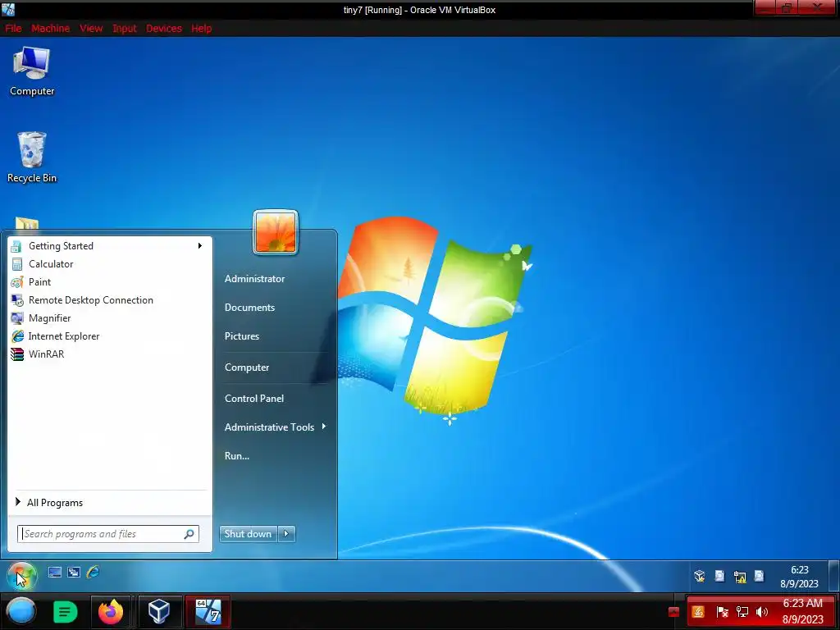The width and height of the screenshot is (840, 630).
Task: Click the host volume speaker icon
Action: [762, 612]
